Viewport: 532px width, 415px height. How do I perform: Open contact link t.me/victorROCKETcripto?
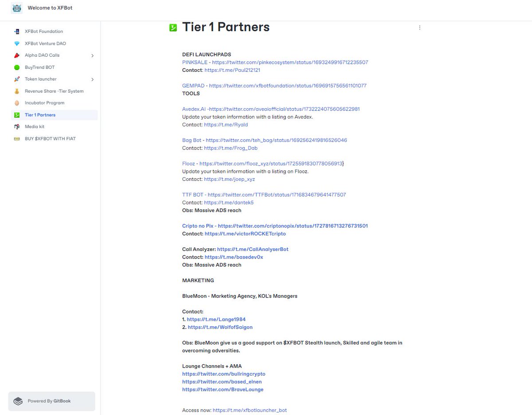pyautogui.click(x=245, y=234)
